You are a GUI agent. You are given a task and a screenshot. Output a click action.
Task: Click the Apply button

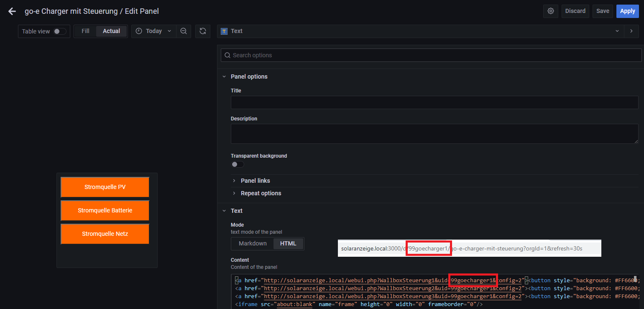tap(627, 11)
